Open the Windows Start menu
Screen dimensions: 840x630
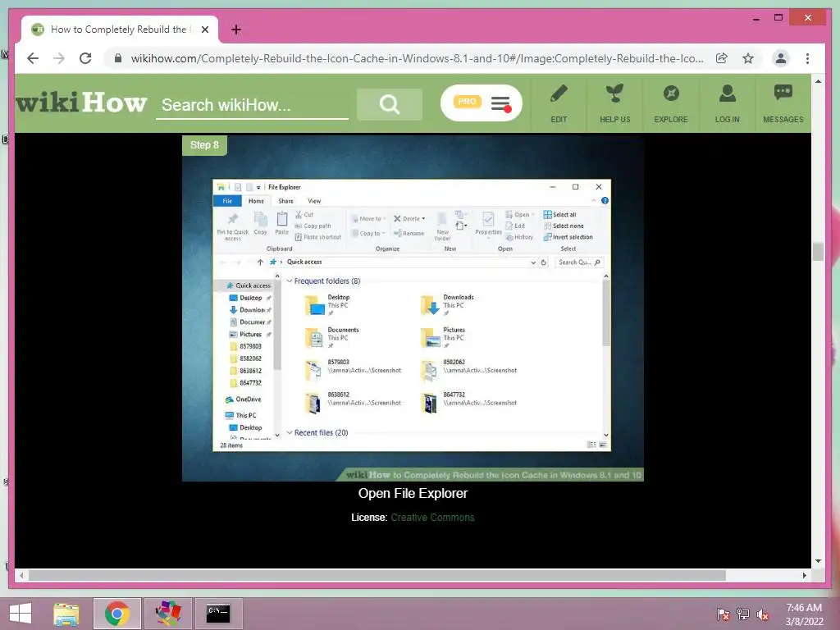coord(21,614)
